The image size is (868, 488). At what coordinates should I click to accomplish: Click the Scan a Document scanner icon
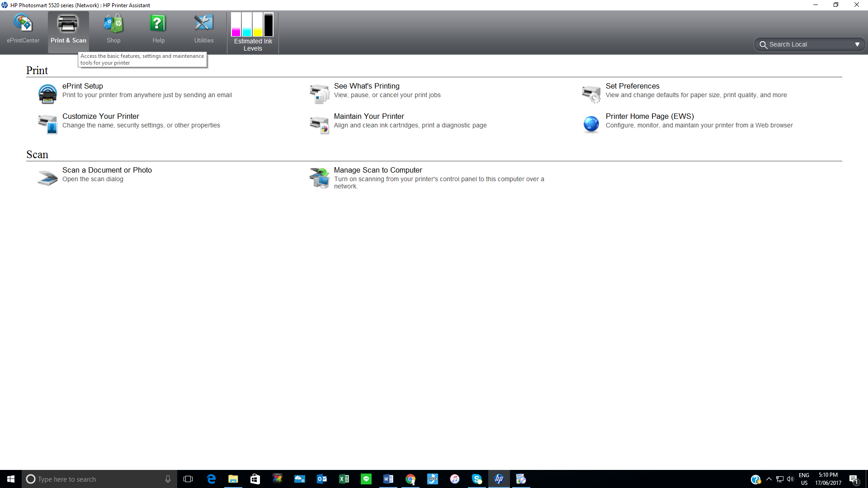[47, 178]
